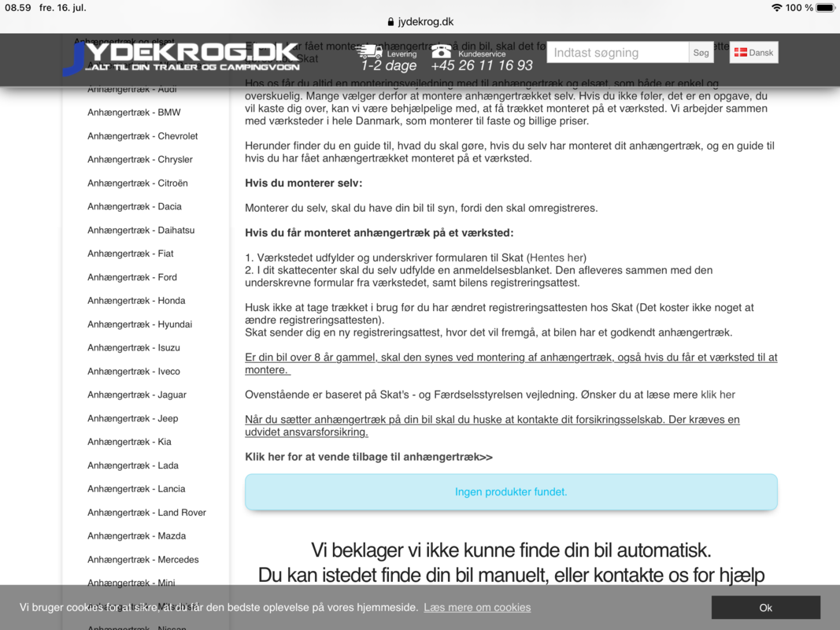The height and width of the screenshot is (630, 840).
Task: Select Anhængertræk - BMW in sidebar
Action: [134, 113]
